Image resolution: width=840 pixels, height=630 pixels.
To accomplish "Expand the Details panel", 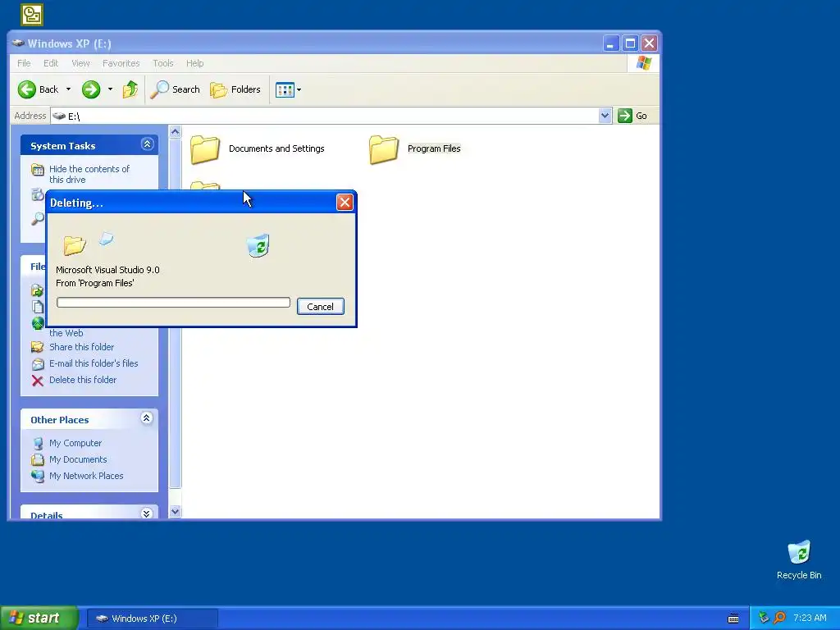I will tap(147, 514).
